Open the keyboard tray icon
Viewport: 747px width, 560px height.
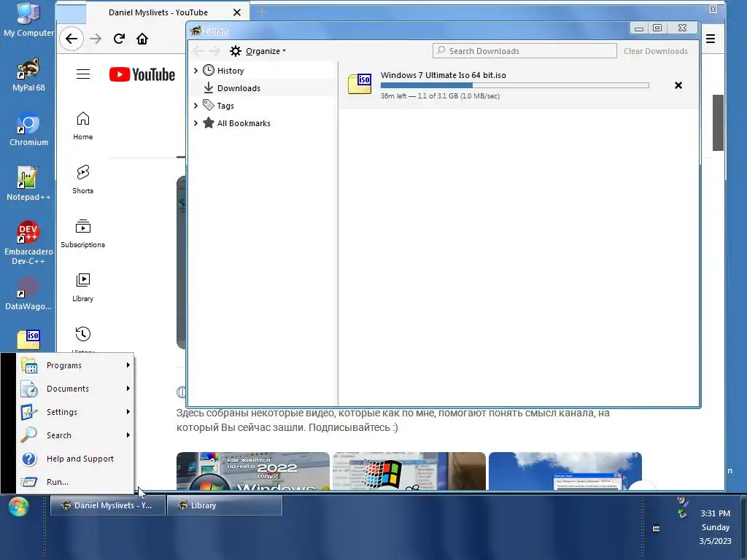pyautogui.click(x=656, y=528)
